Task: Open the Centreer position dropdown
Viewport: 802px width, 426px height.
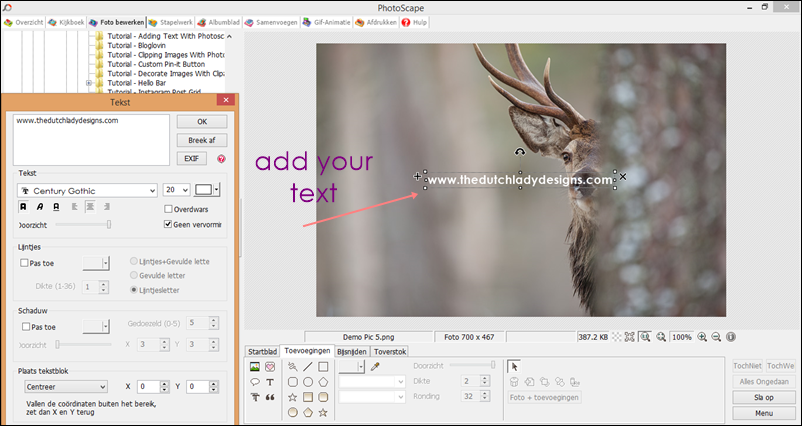Action: (66, 387)
